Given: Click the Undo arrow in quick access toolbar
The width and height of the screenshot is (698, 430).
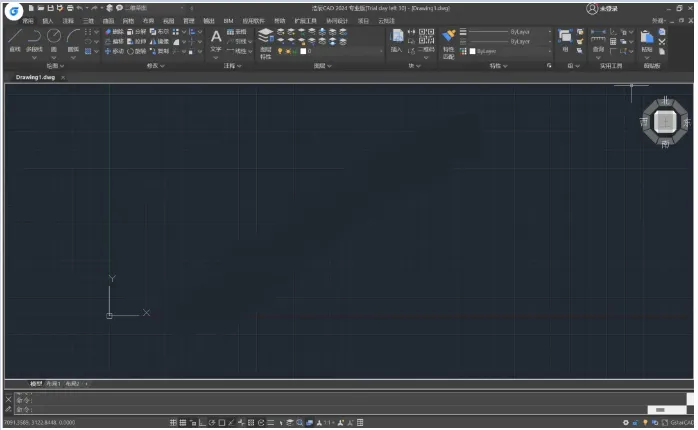Looking at the screenshot, I should click(x=80, y=8).
